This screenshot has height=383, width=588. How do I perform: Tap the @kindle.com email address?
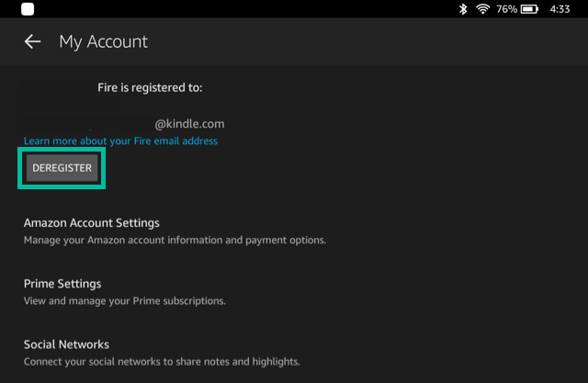189,123
